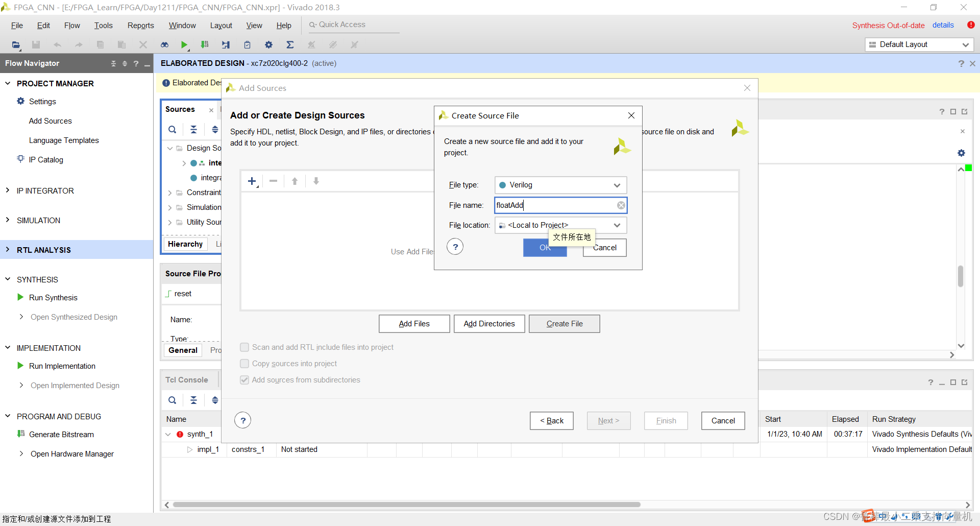The image size is (980, 526).
Task: Open the File location dropdown
Action: pyautogui.click(x=560, y=225)
